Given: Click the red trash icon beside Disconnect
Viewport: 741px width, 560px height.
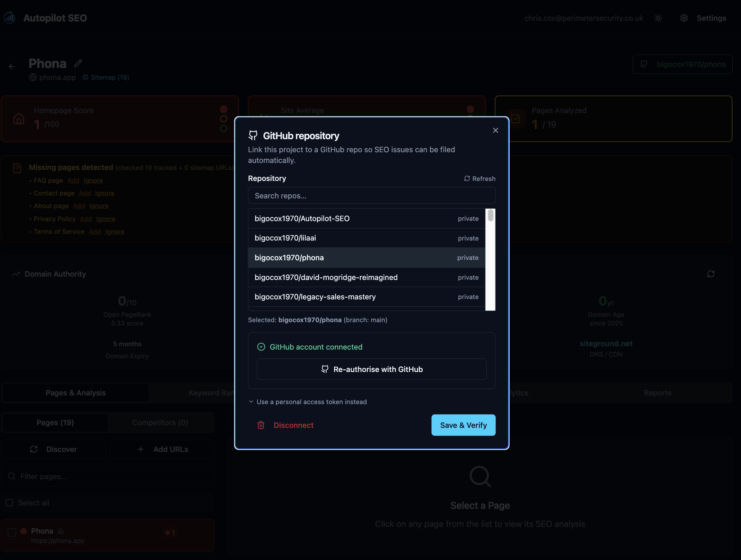Looking at the screenshot, I should [260, 425].
